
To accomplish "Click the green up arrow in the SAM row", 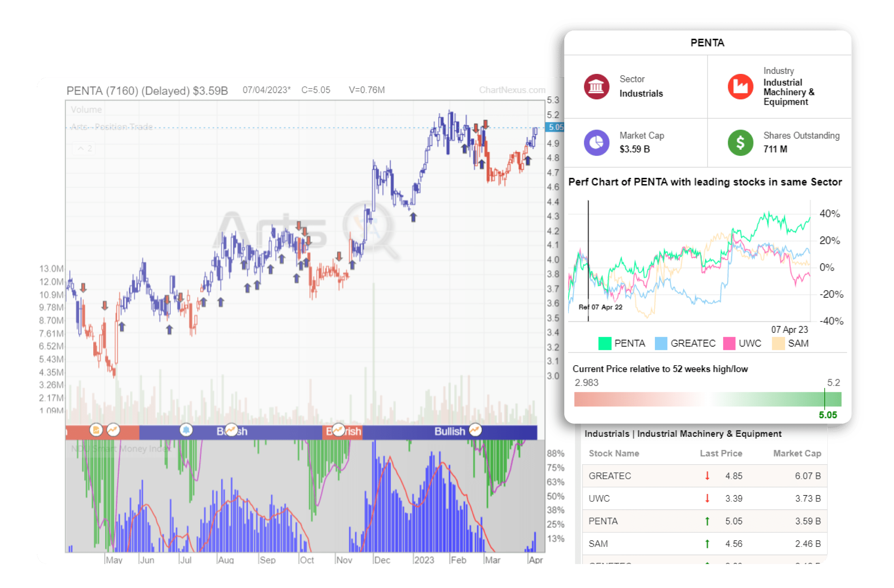I will pos(707,543).
